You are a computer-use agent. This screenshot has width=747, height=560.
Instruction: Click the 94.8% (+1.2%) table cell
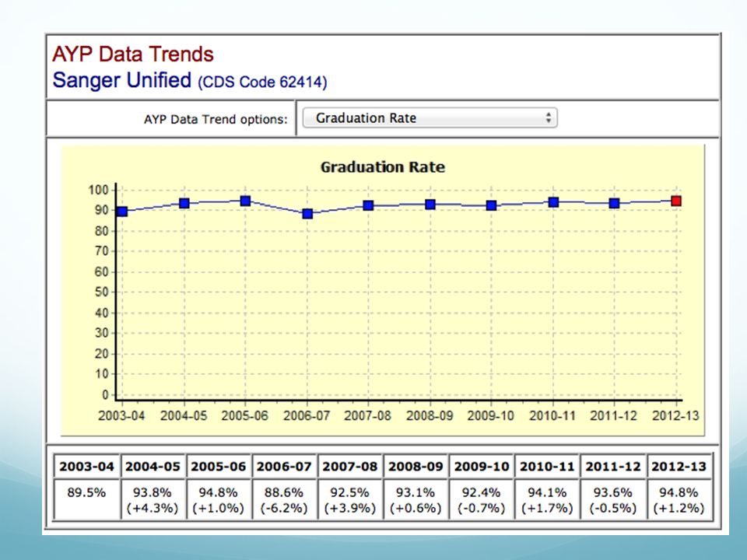tap(679, 499)
